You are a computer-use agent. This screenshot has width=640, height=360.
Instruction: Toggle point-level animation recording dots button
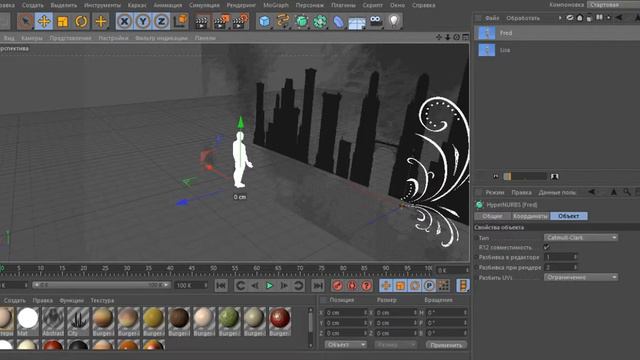(x=443, y=285)
